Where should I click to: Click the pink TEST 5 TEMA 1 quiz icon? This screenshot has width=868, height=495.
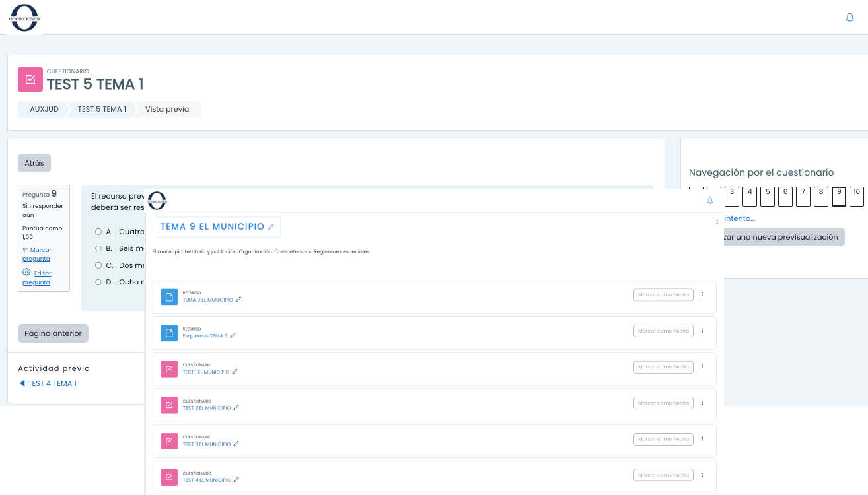30,80
